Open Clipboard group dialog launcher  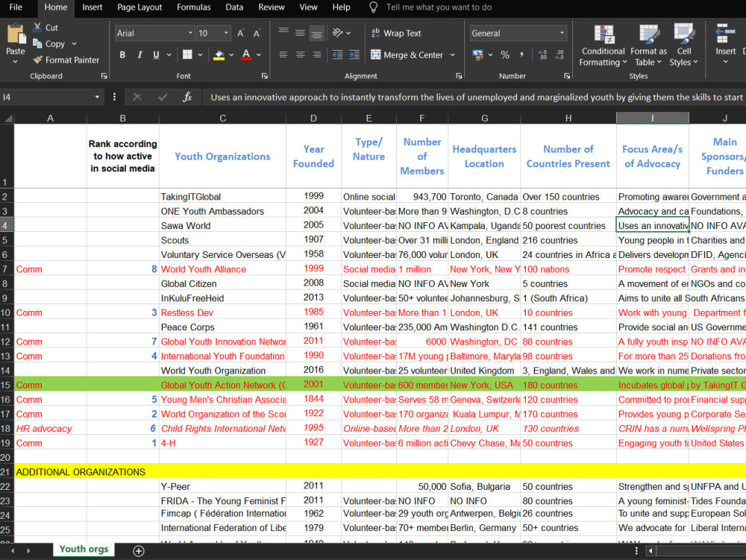coord(104,76)
